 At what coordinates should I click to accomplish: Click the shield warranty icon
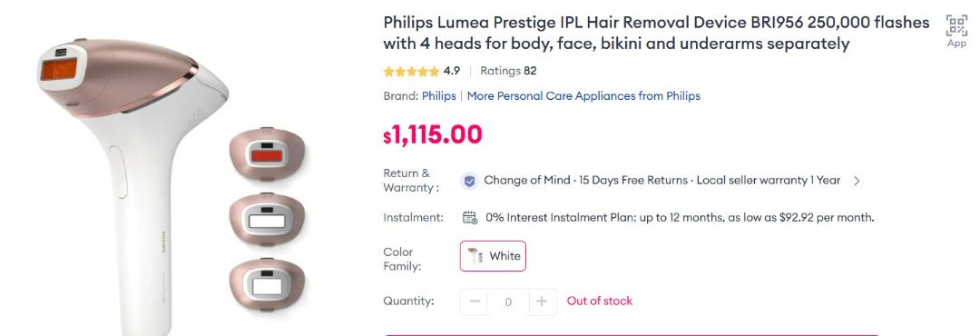[469, 181]
